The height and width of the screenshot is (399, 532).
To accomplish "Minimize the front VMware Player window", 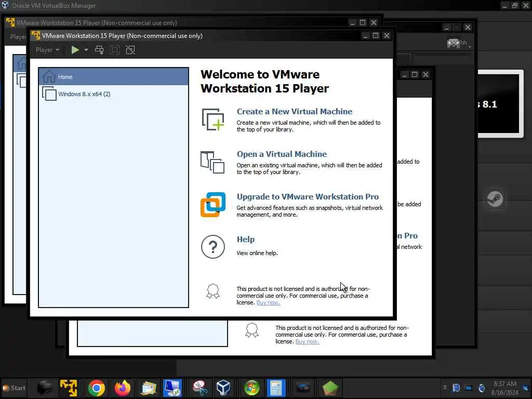I will point(365,36).
